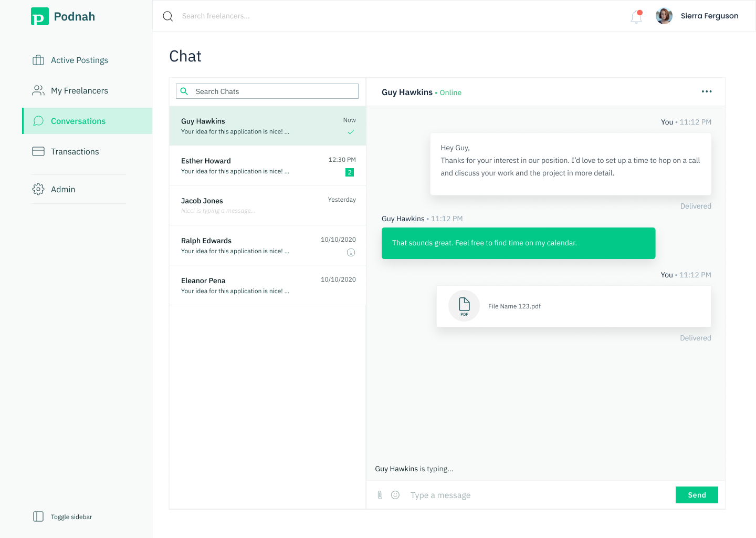Click the Toggle sidebar label
This screenshot has height=538, width=756.
click(x=71, y=517)
